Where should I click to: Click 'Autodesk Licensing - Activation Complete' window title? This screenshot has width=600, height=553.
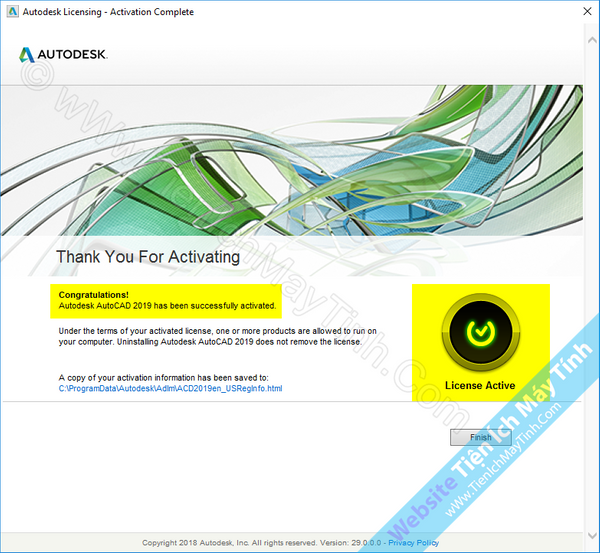pyautogui.click(x=108, y=12)
